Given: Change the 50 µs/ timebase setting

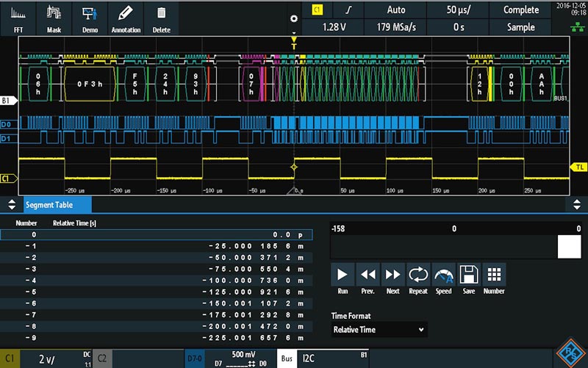Looking at the screenshot, I should pyautogui.click(x=458, y=10).
